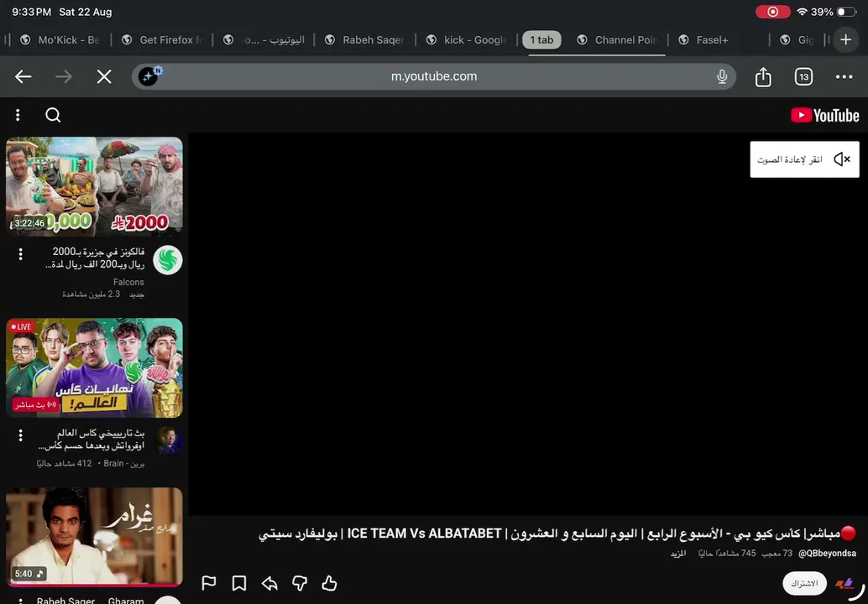Image resolution: width=868 pixels, height=604 pixels.
Task: Open YouTube three-dot menu beside search
Action: [x=18, y=115]
